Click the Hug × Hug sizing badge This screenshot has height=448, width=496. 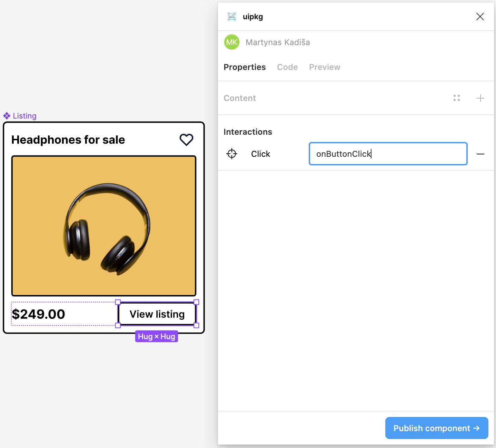point(156,336)
